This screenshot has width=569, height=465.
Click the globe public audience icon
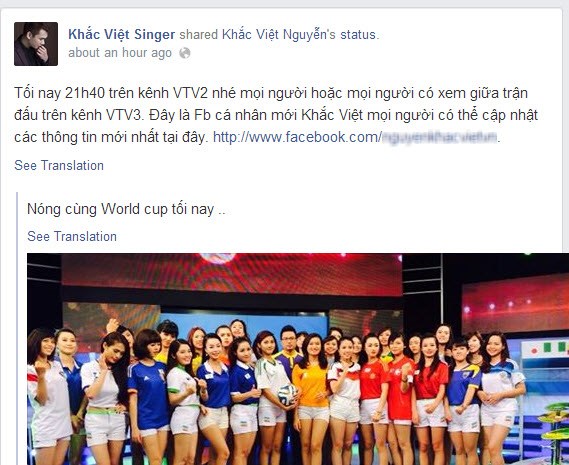(185, 53)
